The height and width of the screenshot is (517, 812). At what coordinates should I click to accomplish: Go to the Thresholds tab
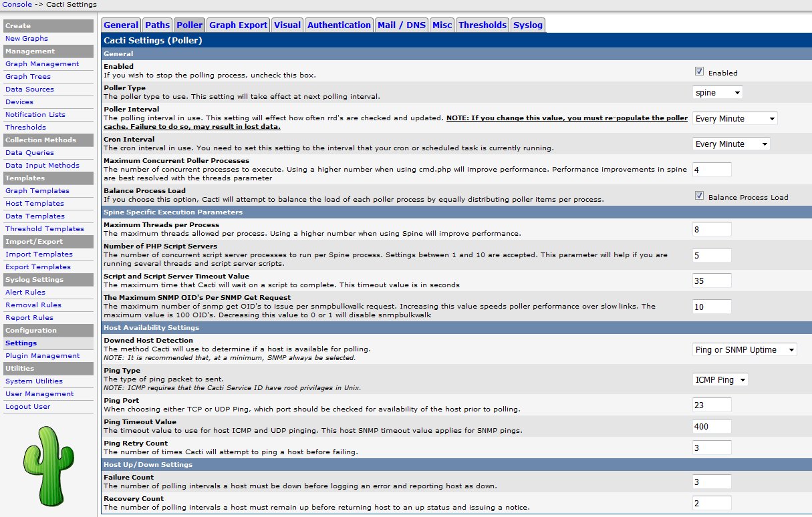(x=483, y=25)
